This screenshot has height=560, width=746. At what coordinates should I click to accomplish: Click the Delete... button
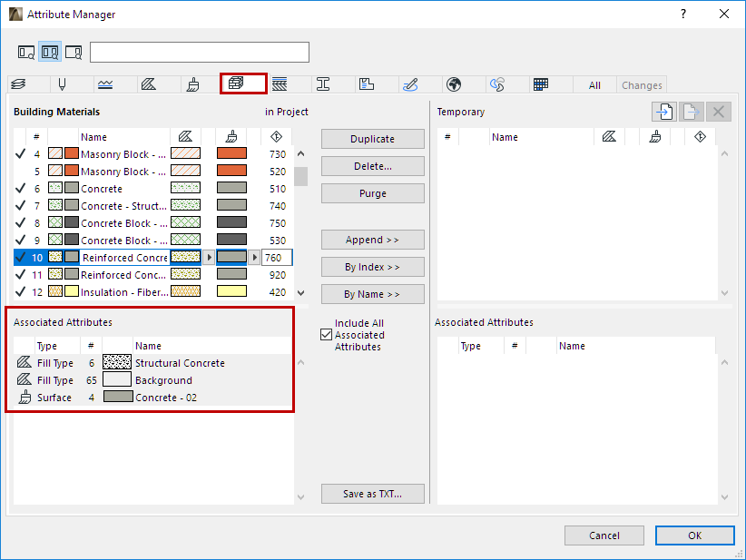372,166
